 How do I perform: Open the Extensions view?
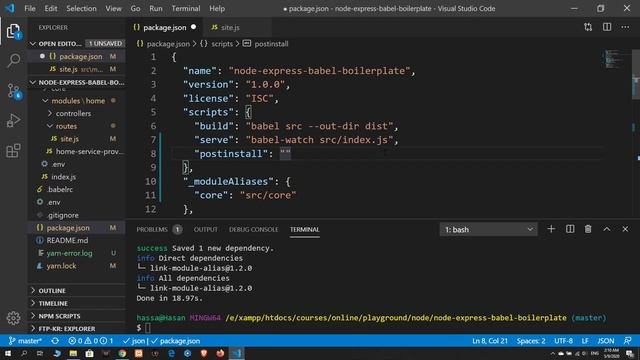(13, 151)
